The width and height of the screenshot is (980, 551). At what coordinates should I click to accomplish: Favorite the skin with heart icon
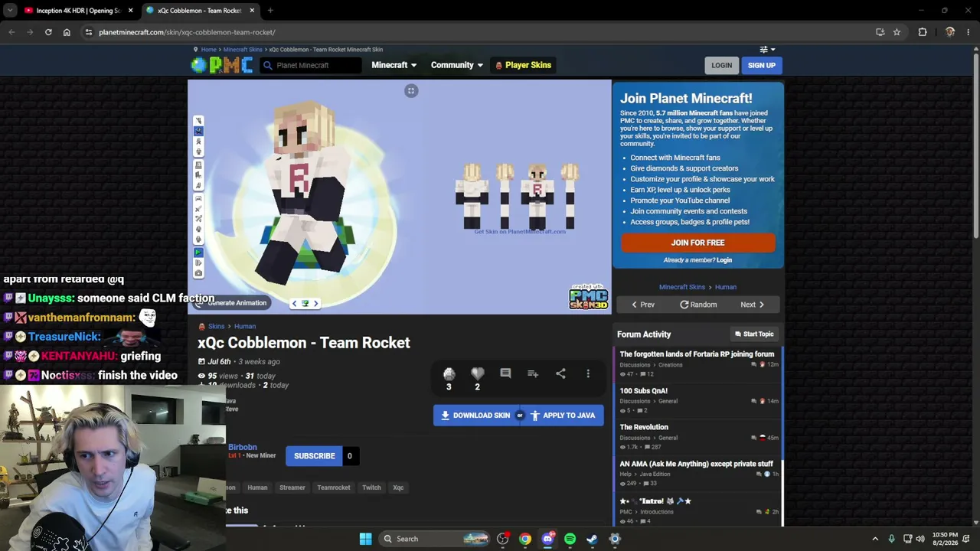pos(477,373)
